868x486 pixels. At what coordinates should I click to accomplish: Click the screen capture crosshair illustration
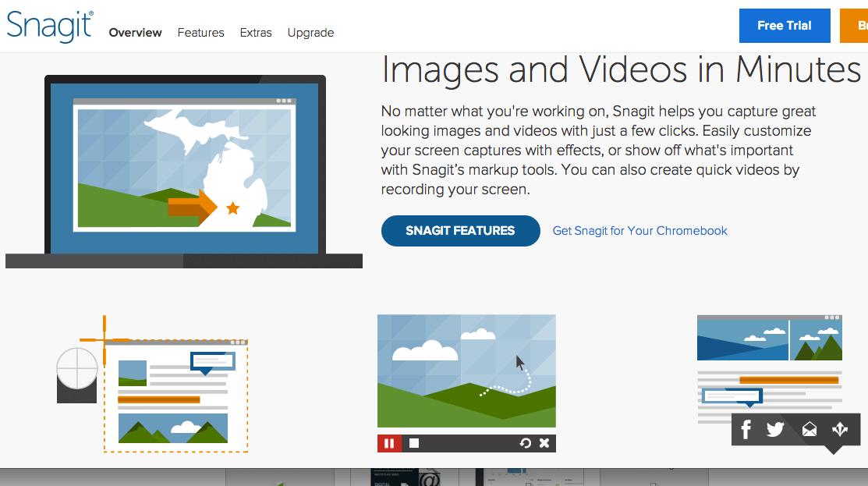pos(152,384)
